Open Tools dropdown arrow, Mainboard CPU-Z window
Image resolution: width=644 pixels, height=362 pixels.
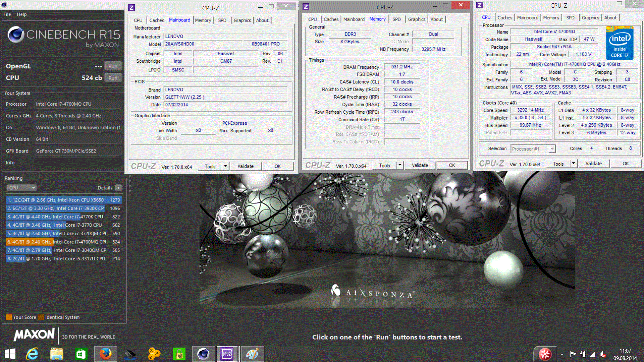pos(226,167)
